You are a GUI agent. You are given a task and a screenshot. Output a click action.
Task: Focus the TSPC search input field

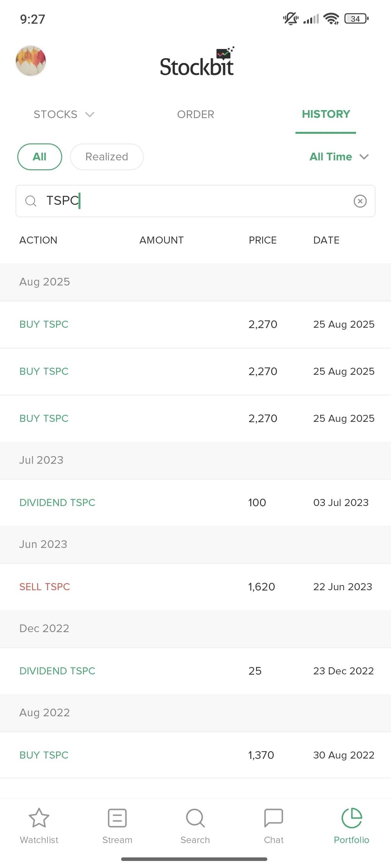(196, 201)
